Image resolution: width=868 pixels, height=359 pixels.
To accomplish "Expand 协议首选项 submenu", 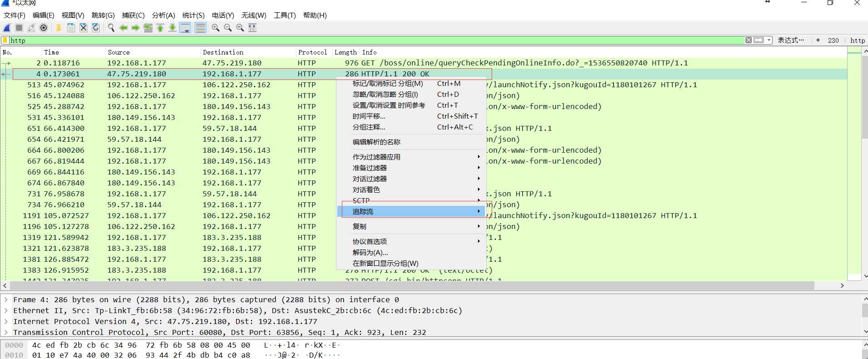I will click(411, 241).
